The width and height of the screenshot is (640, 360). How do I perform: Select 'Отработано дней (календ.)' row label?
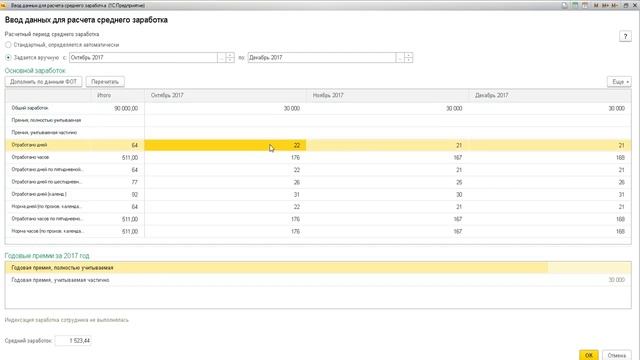39,194
